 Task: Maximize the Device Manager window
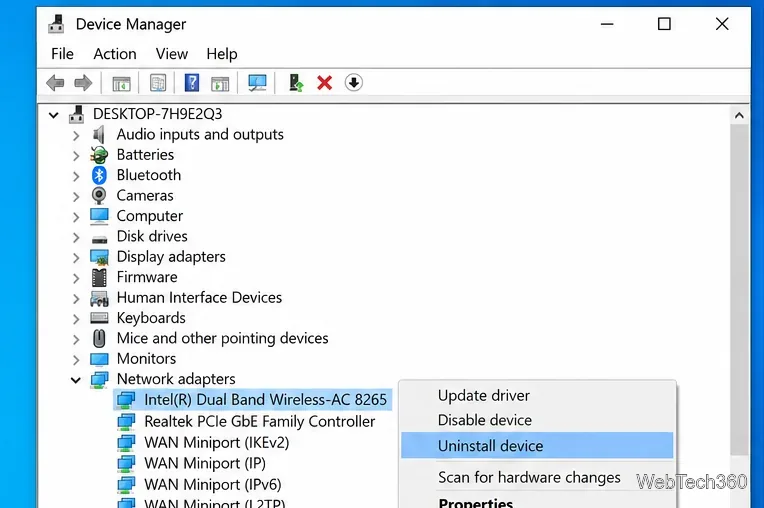coord(664,24)
